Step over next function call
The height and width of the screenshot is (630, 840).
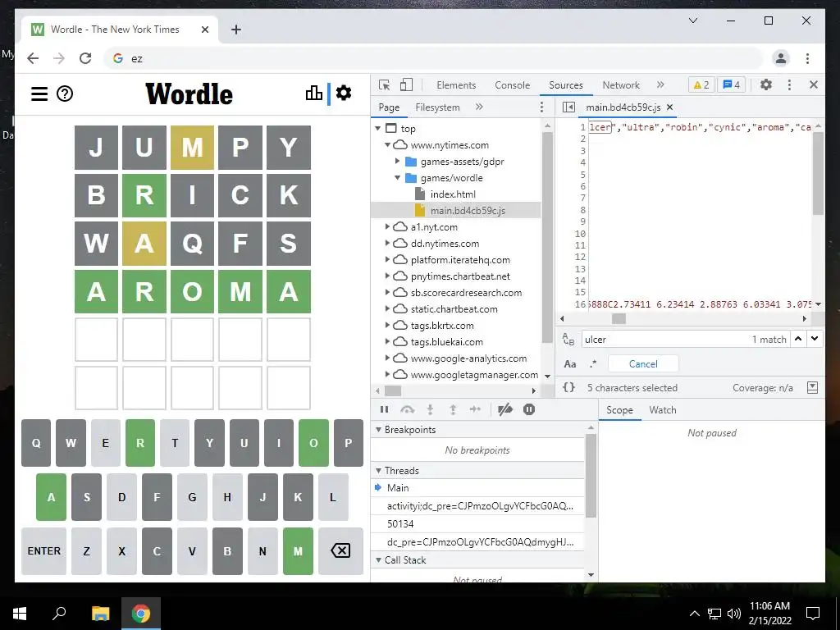[407, 410]
